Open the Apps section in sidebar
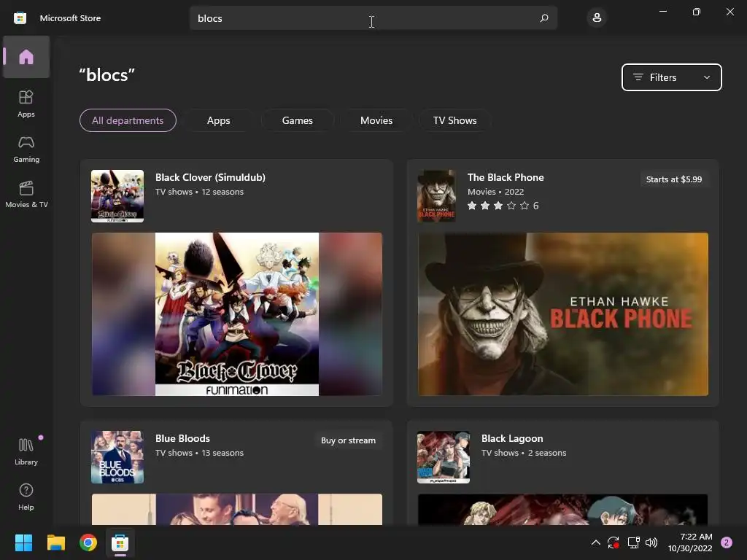Image resolution: width=747 pixels, height=560 pixels. coord(26,104)
